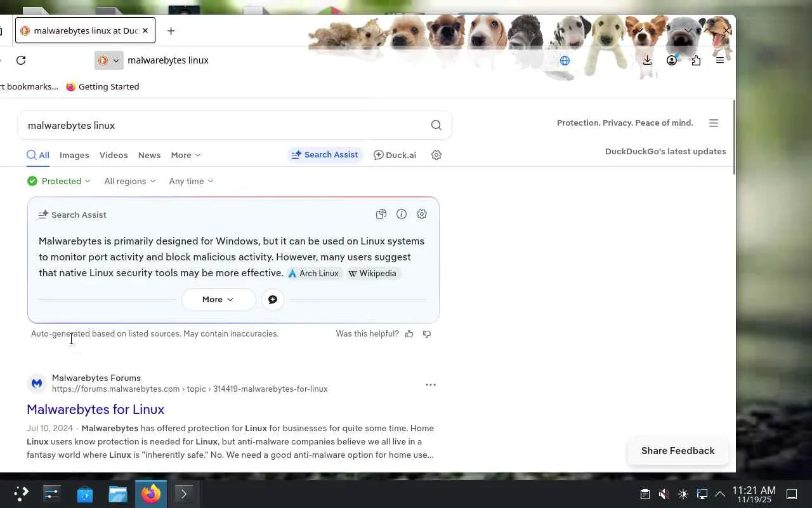Open the brightness tray icon
812x508 pixels.
point(683,494)
